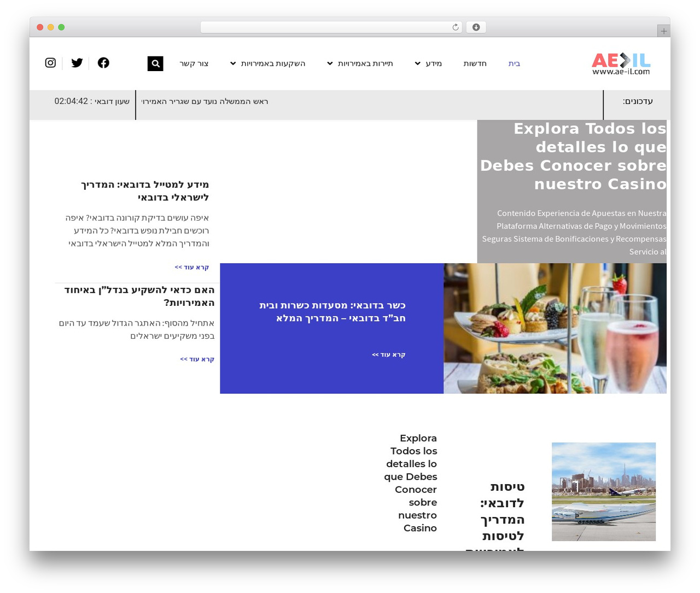Click the עדכונים: updates label
This screenshot has height=593, width=700.
(638, 101)
